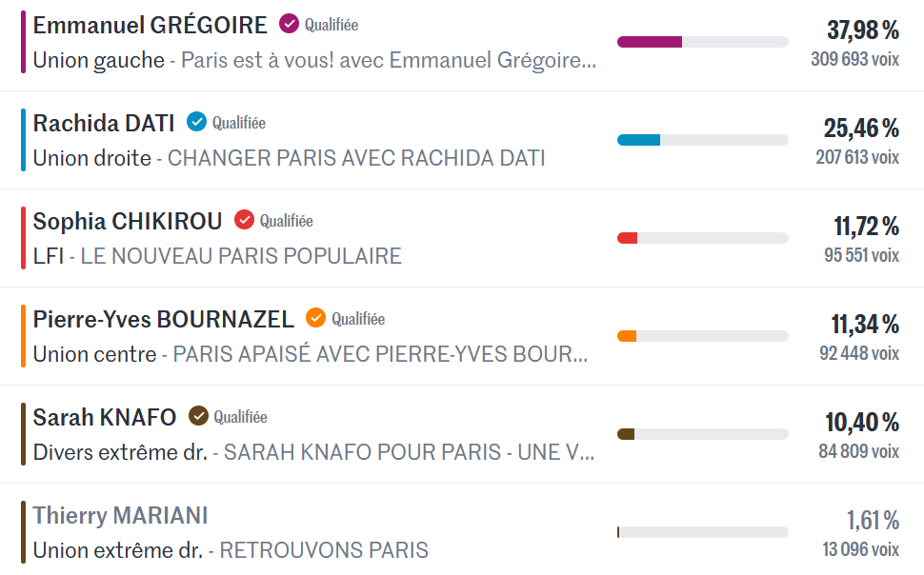Select Thierry MARIANI candidate name
The width and height of the screenshot is (924, 575).
click(120, 515)
